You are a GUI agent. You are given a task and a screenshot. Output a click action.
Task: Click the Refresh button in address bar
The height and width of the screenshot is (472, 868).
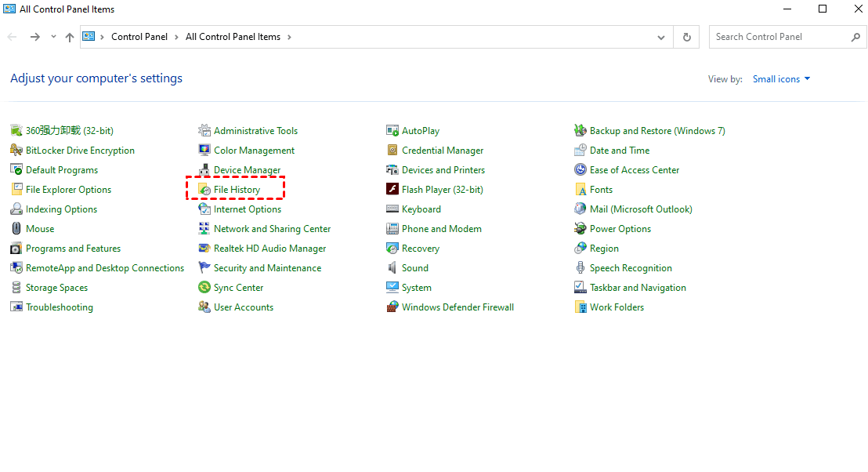click(x=687, y=37)
